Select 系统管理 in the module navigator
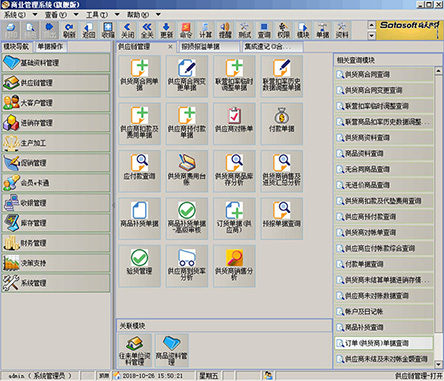The width and height of the screenshot is (444, 381). pyautogui.click(x=56, y=283)
